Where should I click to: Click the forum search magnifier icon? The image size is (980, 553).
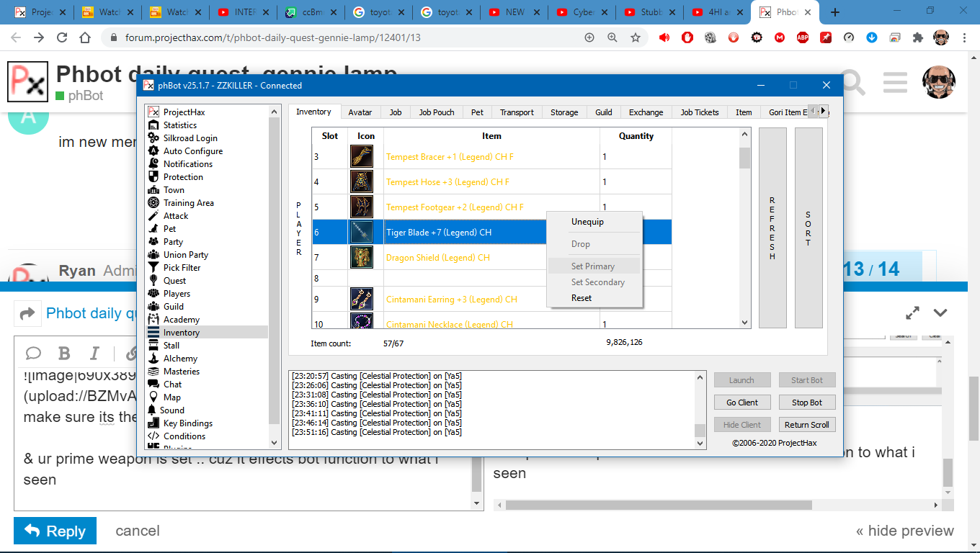[x=853, y=84]
